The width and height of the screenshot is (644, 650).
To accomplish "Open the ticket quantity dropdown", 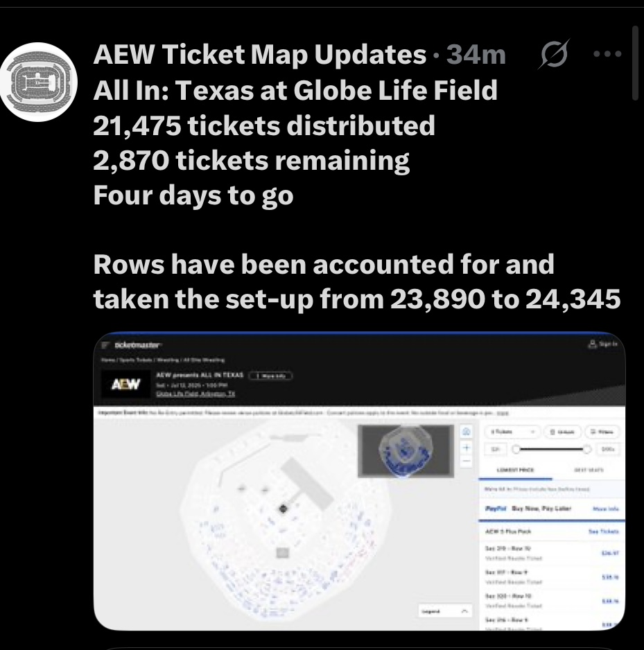I will click(x=512, y=432).
